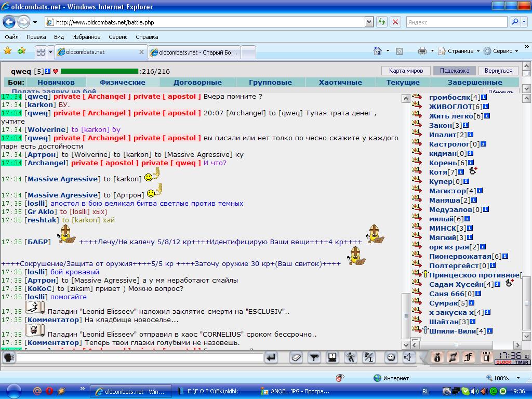Open info for player qweq

click(x=47, y=71)
